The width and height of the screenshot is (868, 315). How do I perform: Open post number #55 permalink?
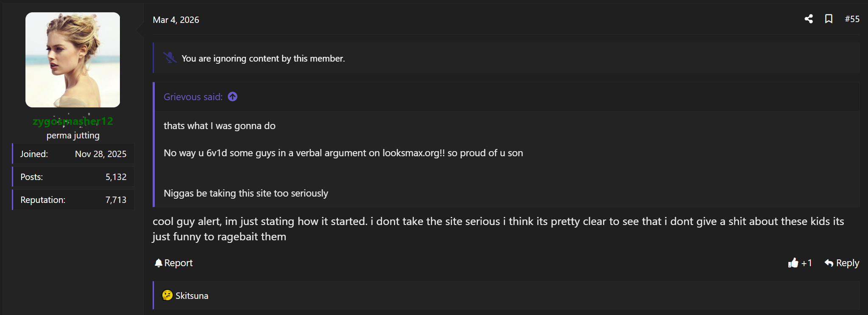point(852,19)
